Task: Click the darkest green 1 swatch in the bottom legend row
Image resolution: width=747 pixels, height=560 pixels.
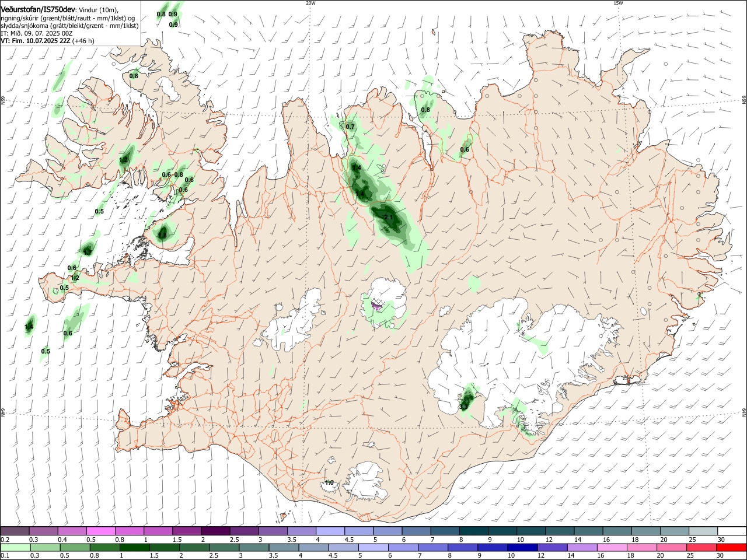Action: coord(135,547)
